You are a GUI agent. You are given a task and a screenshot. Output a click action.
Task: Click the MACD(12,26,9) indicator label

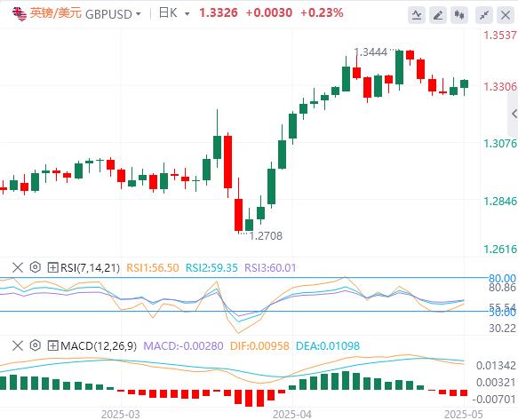99,346
